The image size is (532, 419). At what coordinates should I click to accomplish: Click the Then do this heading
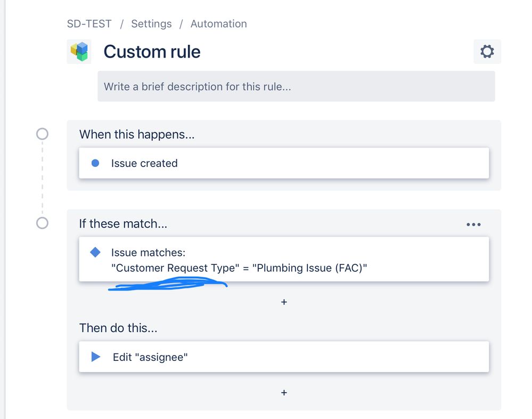tap(118, 328)
